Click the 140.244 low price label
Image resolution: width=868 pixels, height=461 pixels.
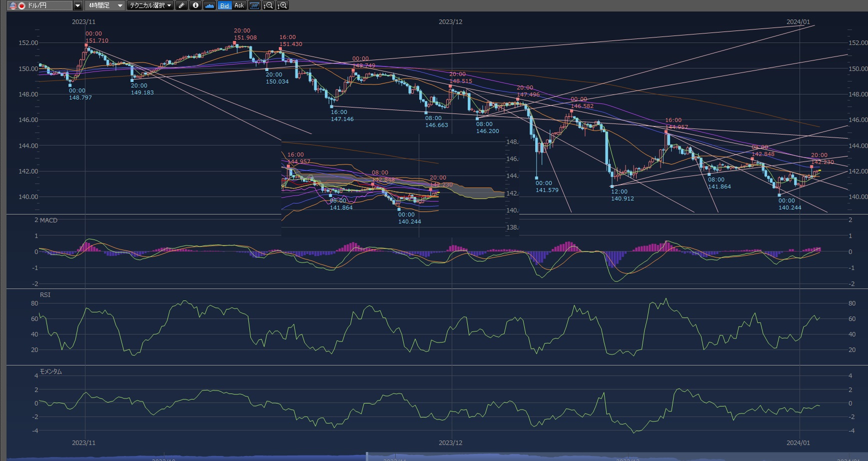[x=790, y=207]
